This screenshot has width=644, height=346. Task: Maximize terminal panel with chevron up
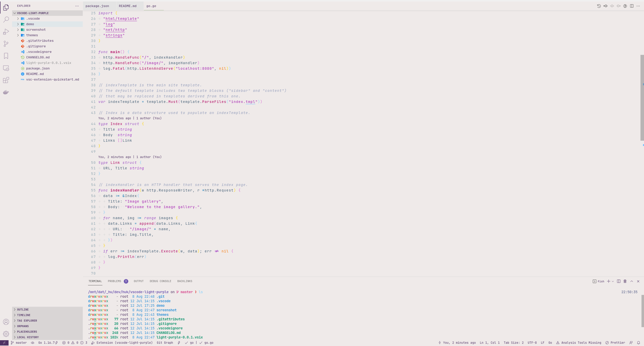632,281
